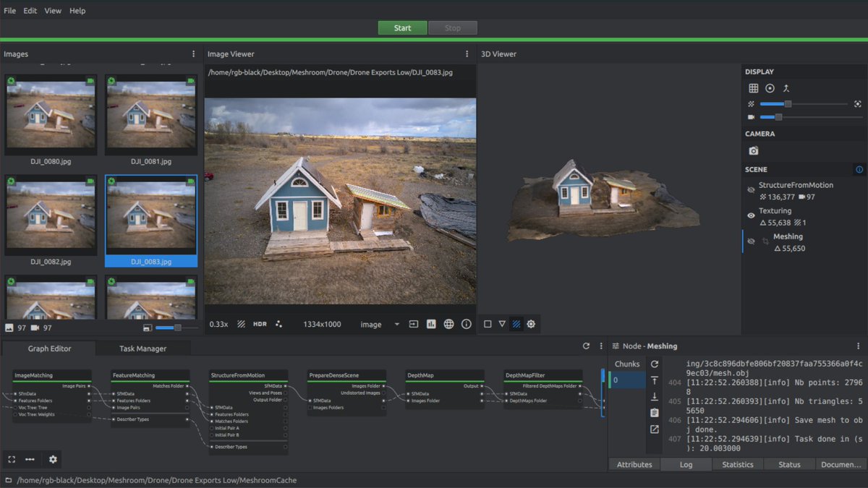Click the checkerboard background icon near 0.33x
This screenshot has height=488, width=868.
[x=242, y=325]
